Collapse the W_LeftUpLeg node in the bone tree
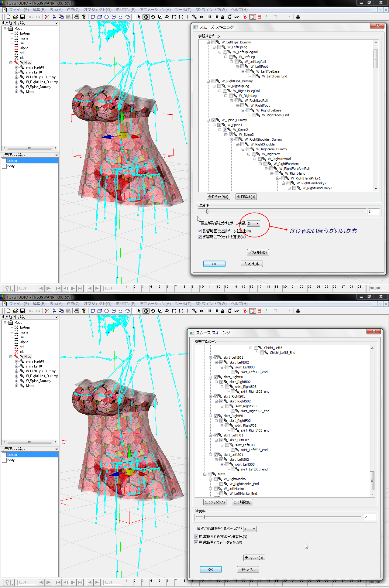 (214, 47)
